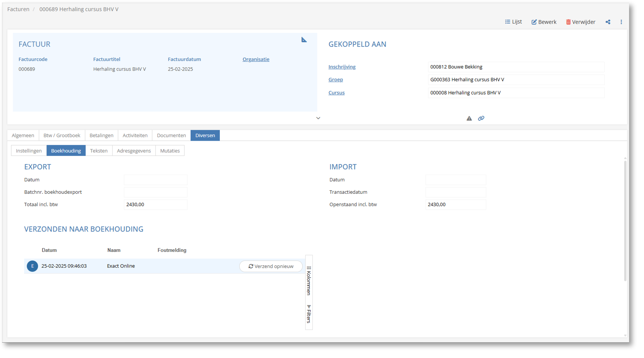Go to the Lijst view
This screenshot has height=358, width=644.
click(x=513, y=22)
